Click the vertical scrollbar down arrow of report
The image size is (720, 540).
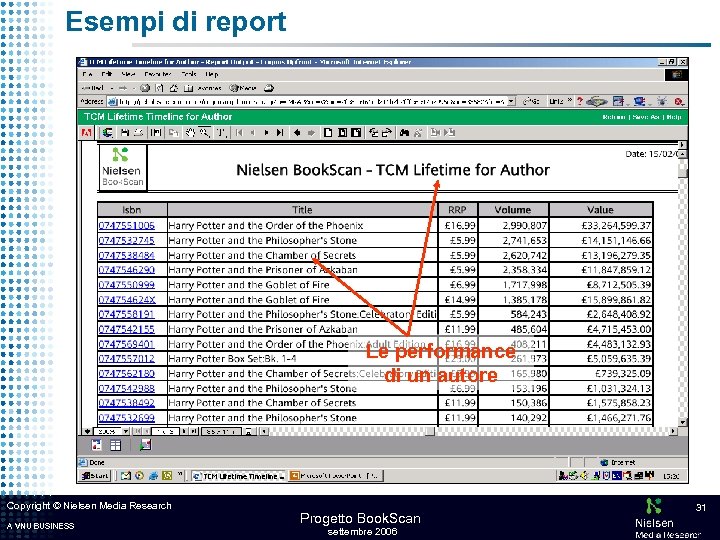point(683,422)
